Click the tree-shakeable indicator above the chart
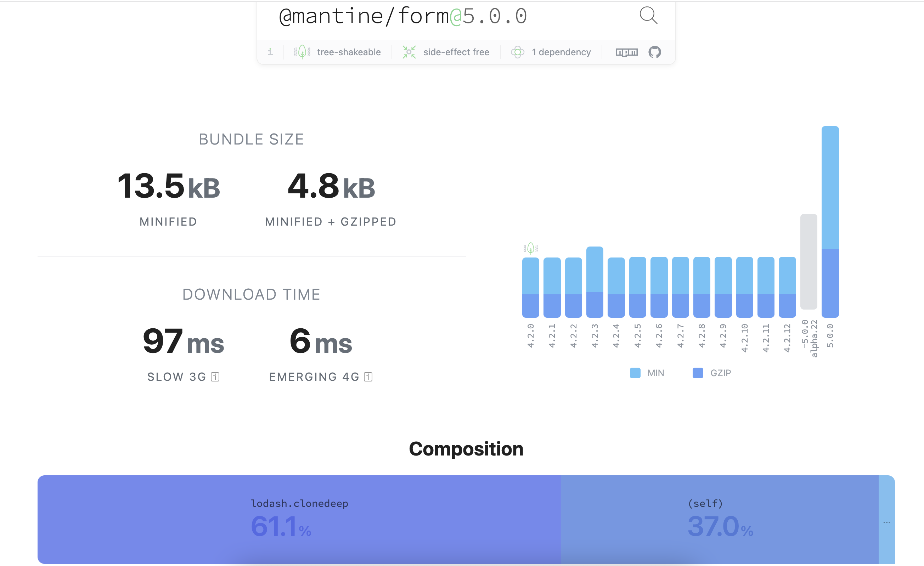 [531, 248]
